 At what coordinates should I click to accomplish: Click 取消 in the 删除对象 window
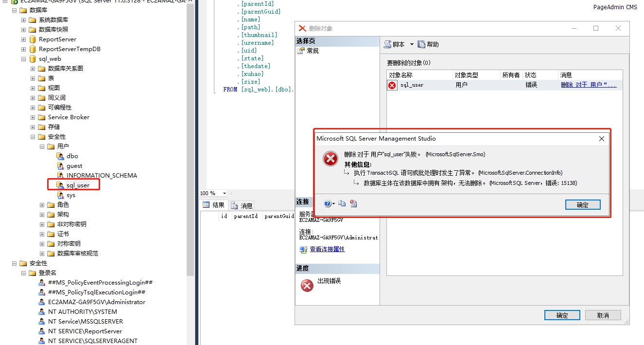tap(603, 315)
